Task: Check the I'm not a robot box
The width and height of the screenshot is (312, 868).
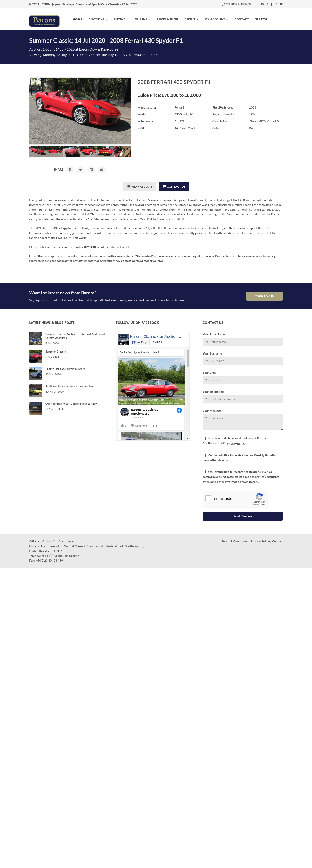Action: 208,498
